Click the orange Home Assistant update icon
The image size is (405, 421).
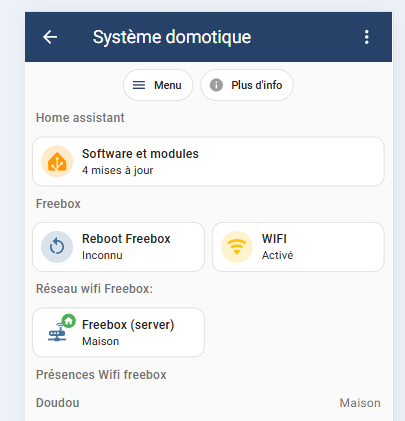point(57,162)
